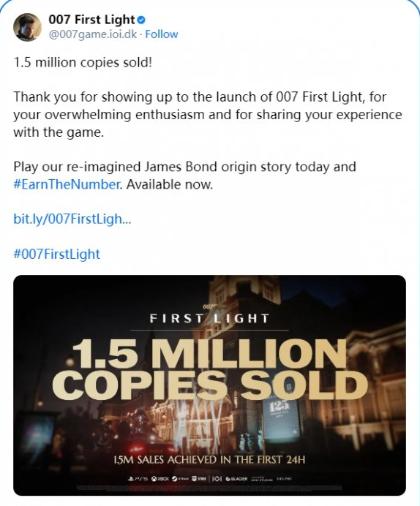Click the Steam logo in the banner

click(x=180, y=478)
